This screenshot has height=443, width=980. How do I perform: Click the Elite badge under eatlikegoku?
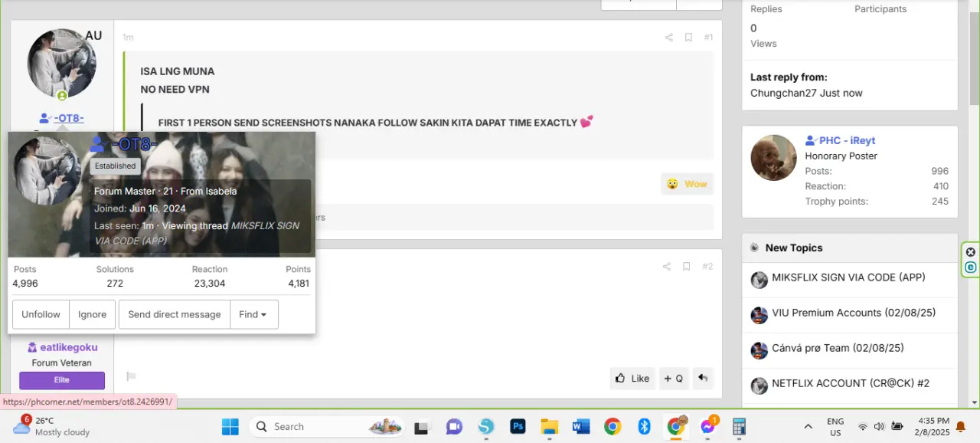click(62, 380)
